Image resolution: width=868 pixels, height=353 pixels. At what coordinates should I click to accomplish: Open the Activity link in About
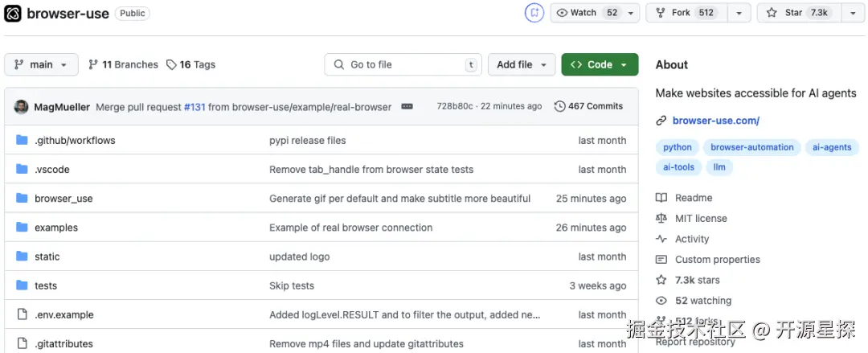(692, 239)
